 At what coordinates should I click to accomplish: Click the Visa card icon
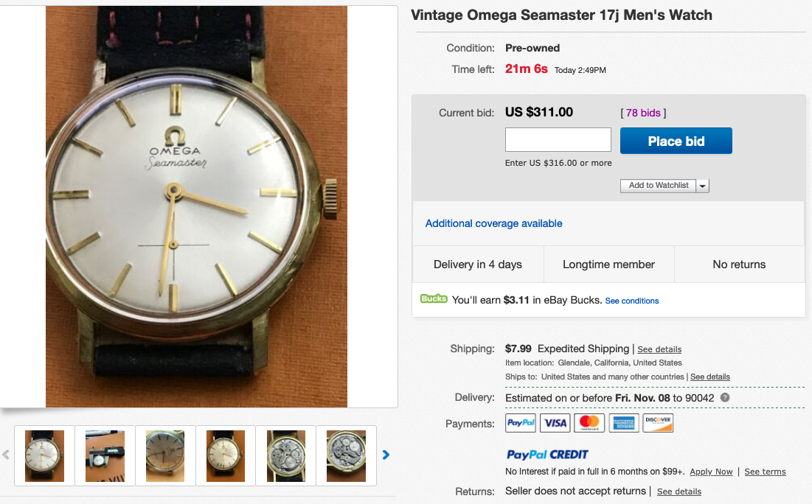555,423
